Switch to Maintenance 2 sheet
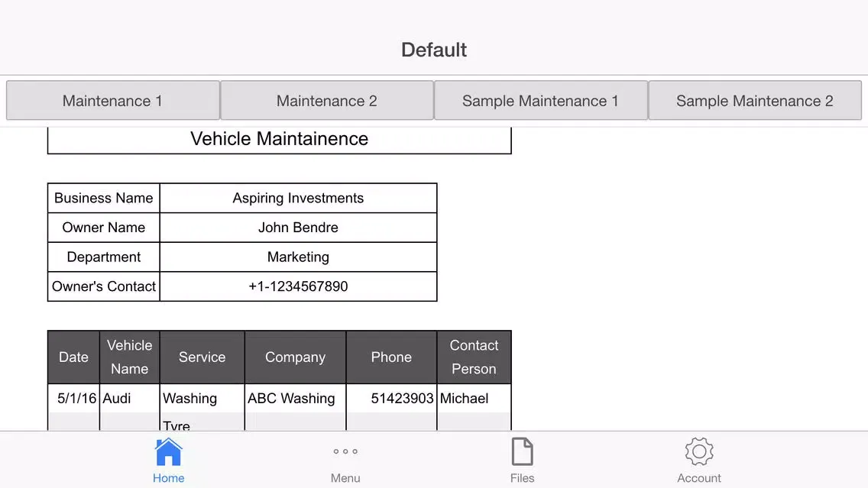This screenshot has width=868, height=488. pyautogui.click(x=327, y=101)
